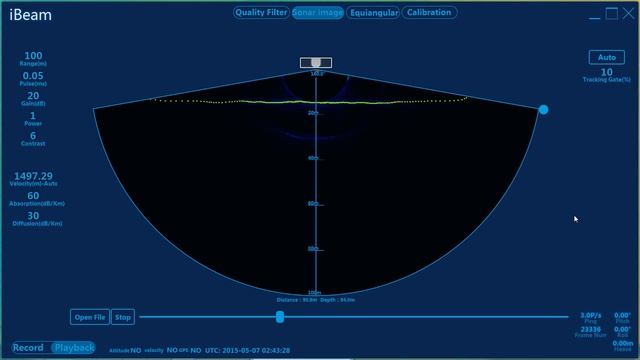This screenshot has height=360, width=640.
Task: Click the Attitude NO status indicator
Action: (x=125, y=350)
